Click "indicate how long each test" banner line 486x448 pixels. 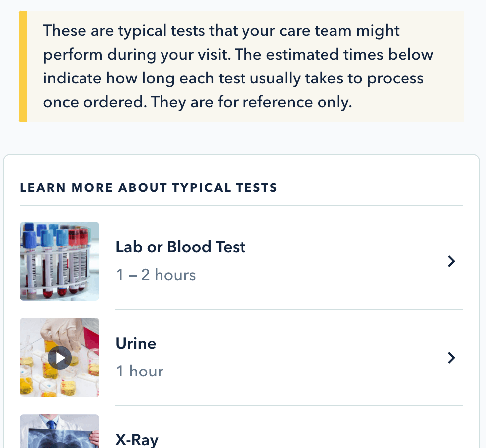click(233, 78)
